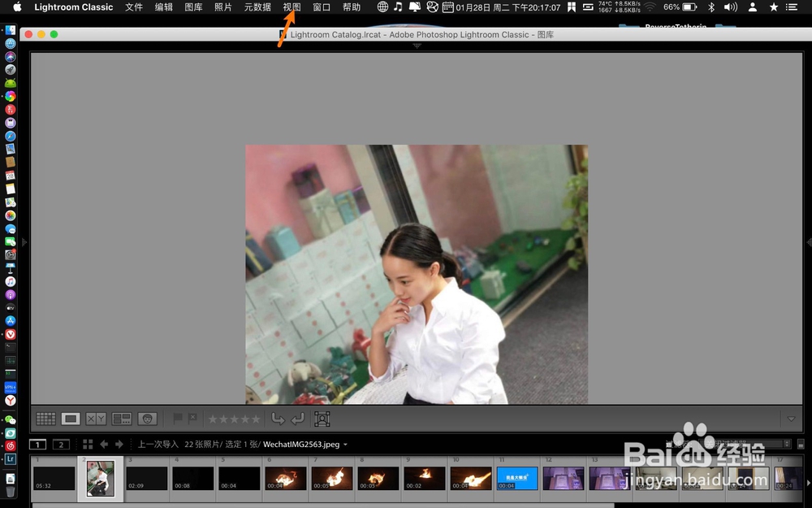The height and width of the screenshot is (508, 812).
Task: Open the People view
Action: pos(147,419)
